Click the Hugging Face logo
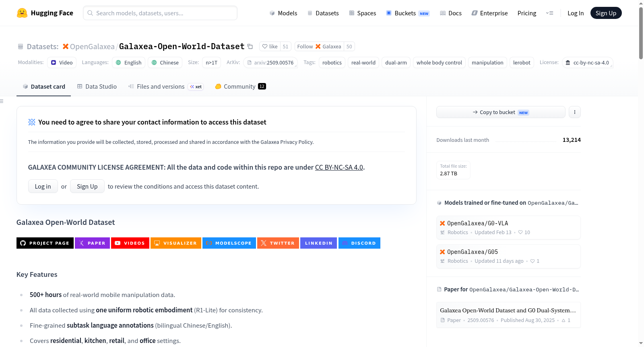This screenshot has height=347, width=644. pyautogui.click(x=45, y=13)
